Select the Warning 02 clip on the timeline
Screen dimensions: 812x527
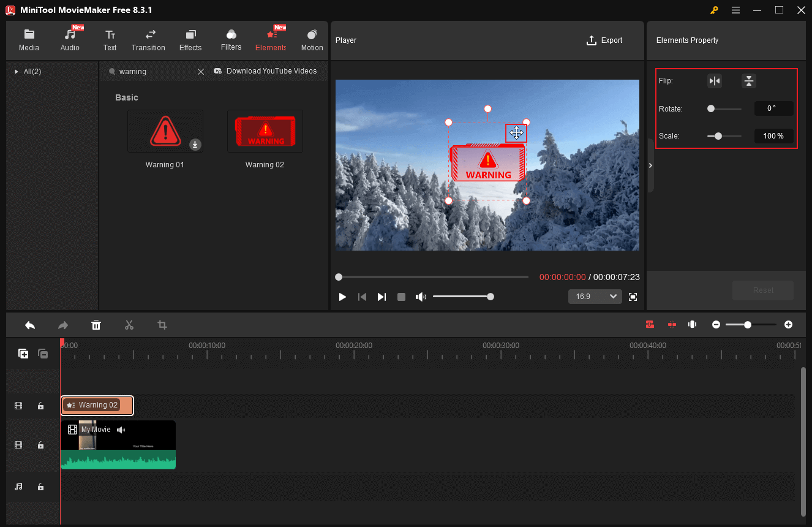click(97, 405)
